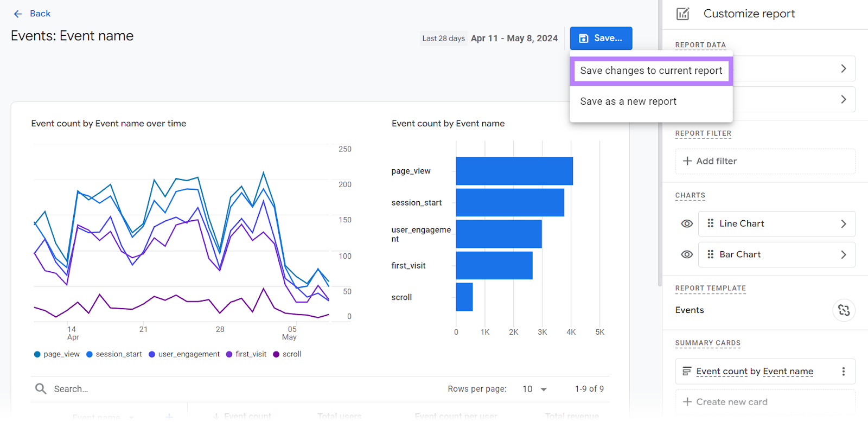Select Save changes to current report
Image resolution: width=868 pixels, height=422 pixels.
pos(651,71)
